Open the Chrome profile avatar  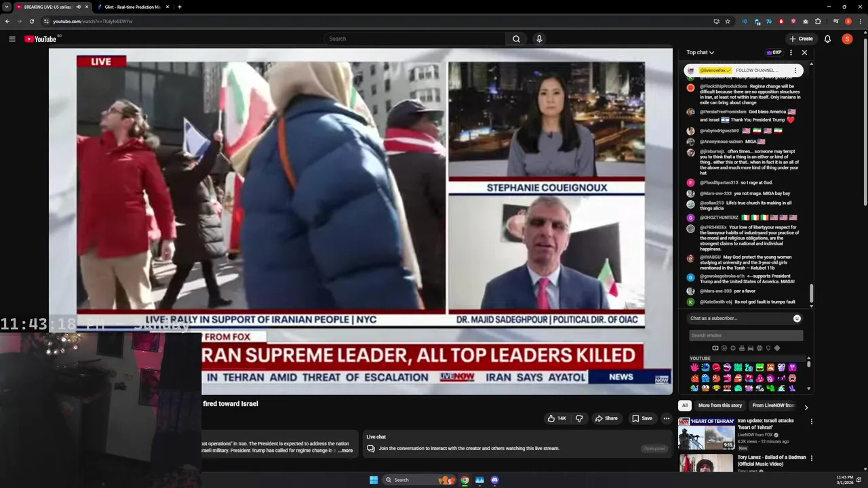tap(848, 21)
